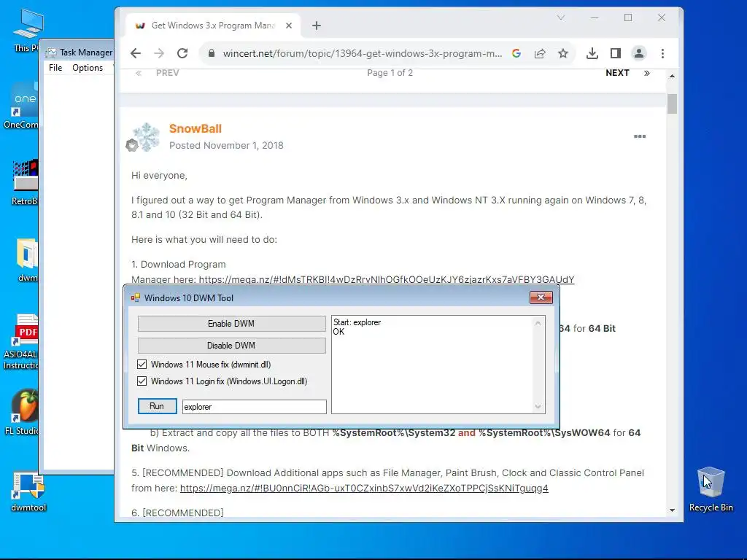This screenshot has width=747, height=560.
Task: Open the Program Manager mega.nz link
Action: click(x=387, y=279)
